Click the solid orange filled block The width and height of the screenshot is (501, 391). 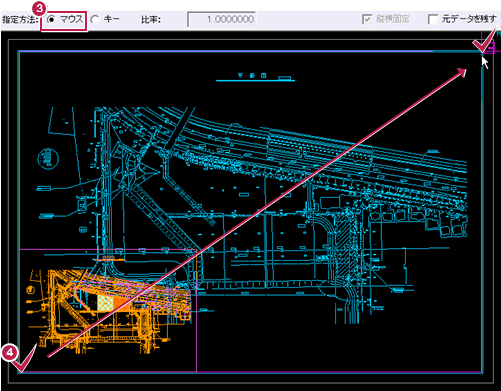122,303
